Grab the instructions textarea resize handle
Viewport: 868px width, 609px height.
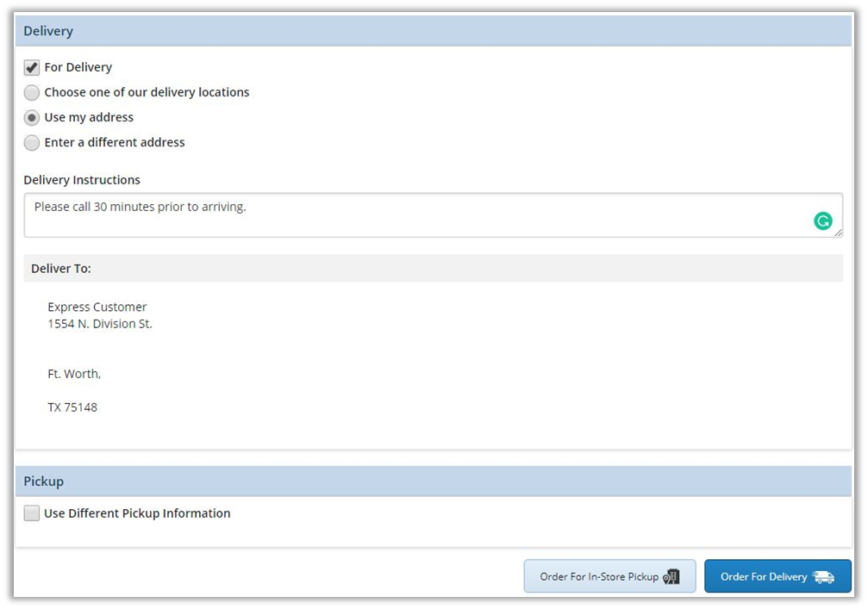[838, 233]
